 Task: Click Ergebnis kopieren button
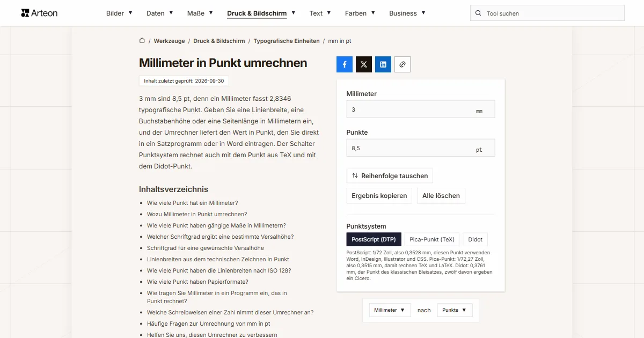click(379, 196)
